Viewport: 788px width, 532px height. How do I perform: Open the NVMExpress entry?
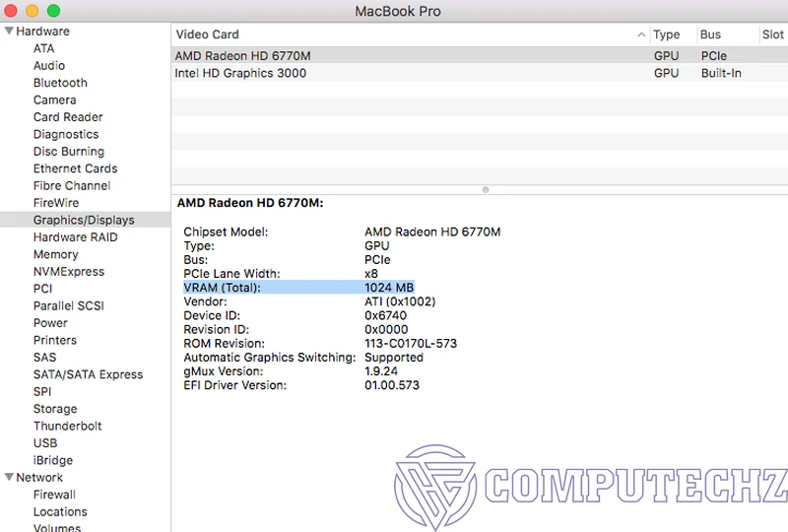(69, 272)
